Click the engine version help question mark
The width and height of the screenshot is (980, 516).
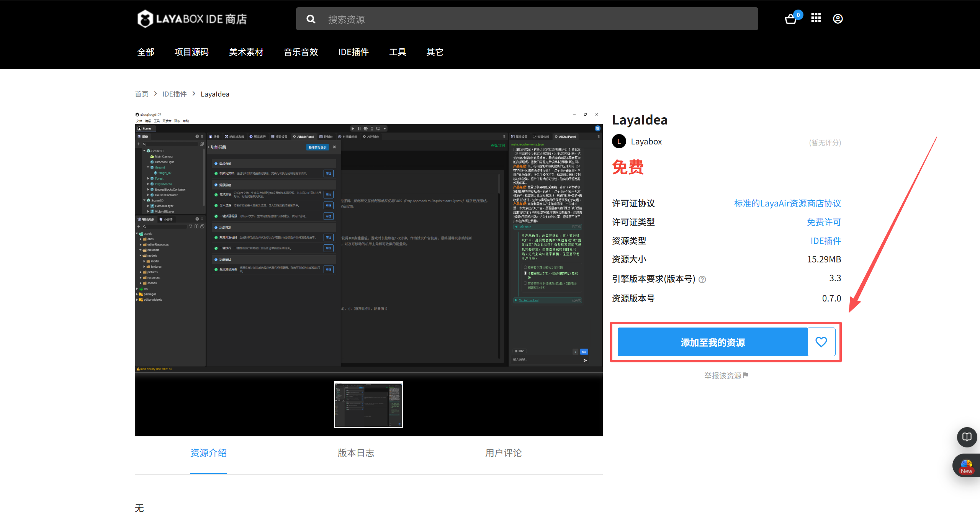(x=702, y=280)
